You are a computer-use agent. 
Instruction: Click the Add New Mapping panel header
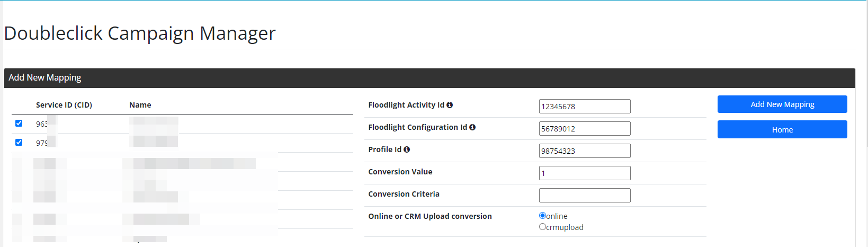pyautogui.click(x=429, y=78)
